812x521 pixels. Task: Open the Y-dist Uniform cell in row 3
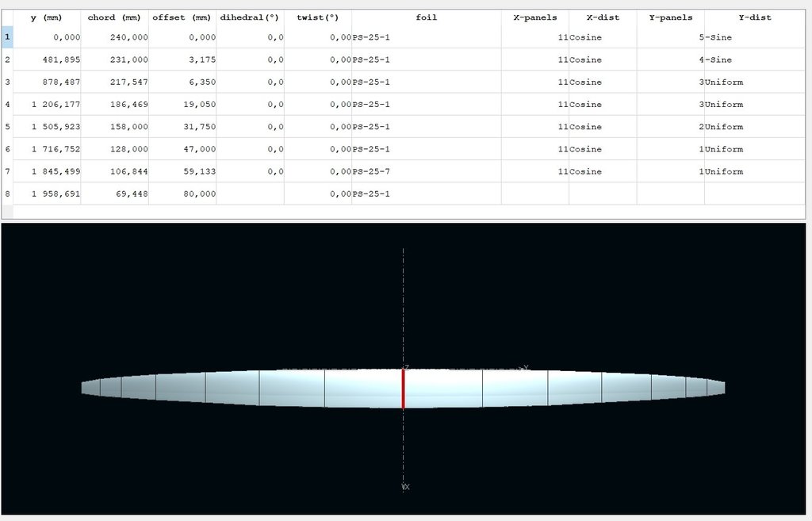[754, 82]
